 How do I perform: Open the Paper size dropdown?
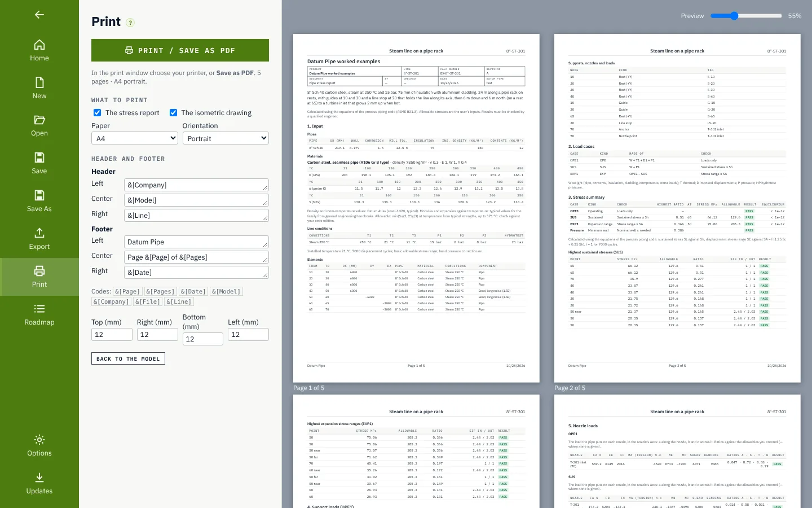[135, 138]
